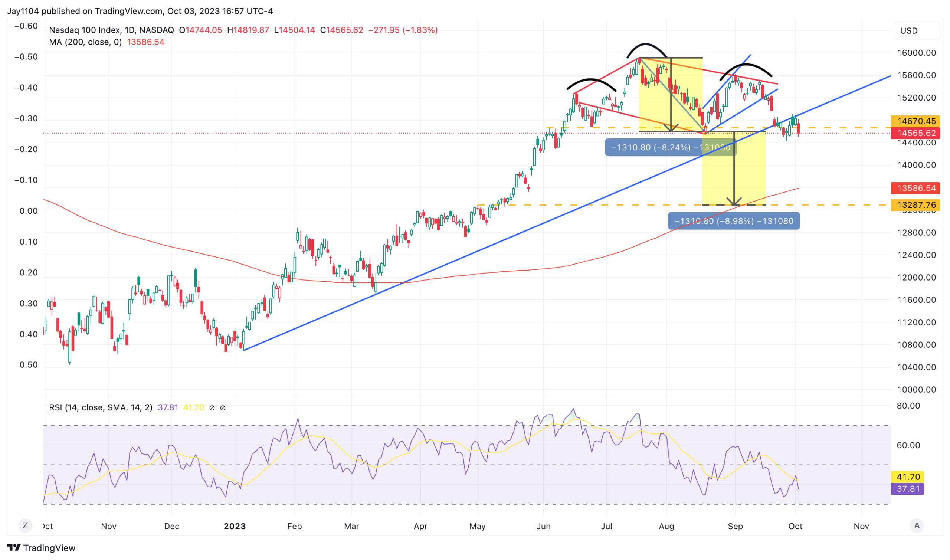The image size is (950, 560).
Task: Click the Dec label on time axis
Action: [171, 526]
